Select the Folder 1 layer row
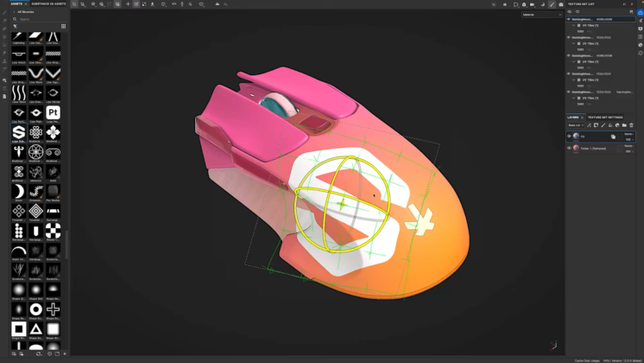 (x=601, y=149)
